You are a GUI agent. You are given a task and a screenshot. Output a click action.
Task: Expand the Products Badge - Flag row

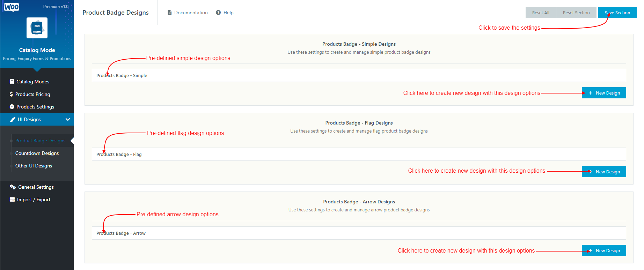click(x=359, y=154)
